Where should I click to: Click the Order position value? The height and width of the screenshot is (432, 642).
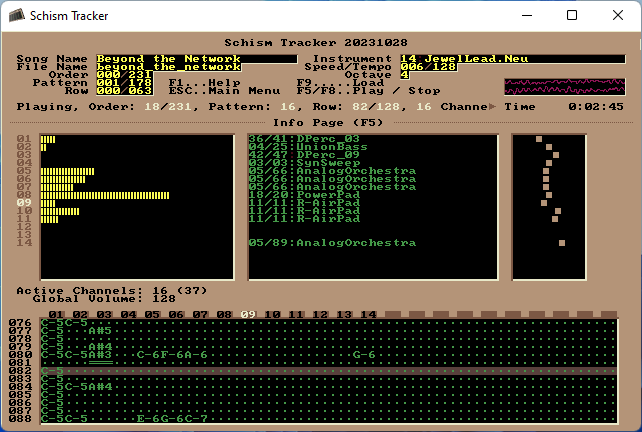tap(124, 75)
